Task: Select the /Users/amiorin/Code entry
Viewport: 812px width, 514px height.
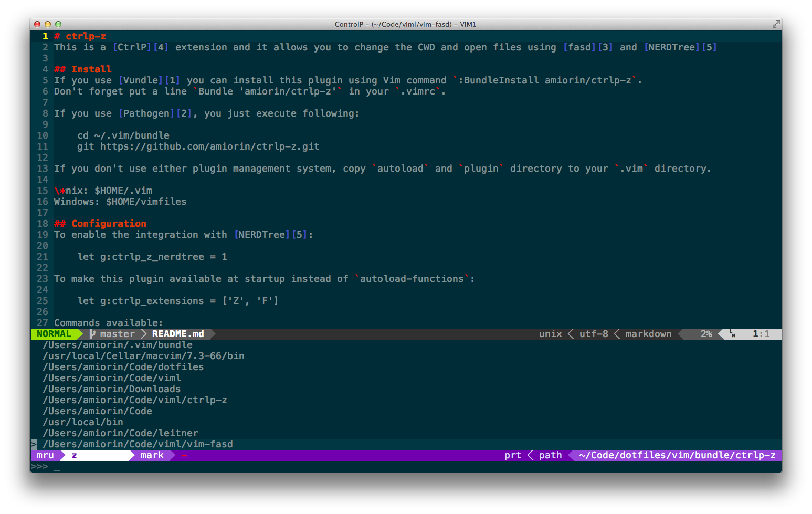Action: [98, 411]
